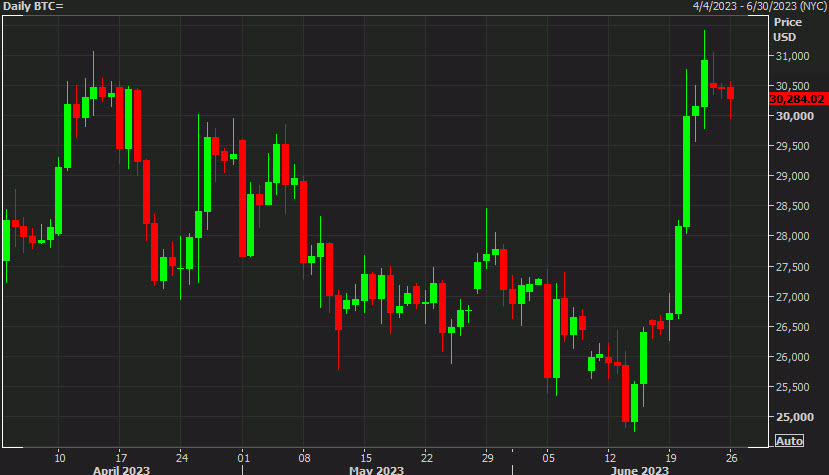829x475 pixels.
Task: Click the May 2023 month label
Action: point(376,470)
